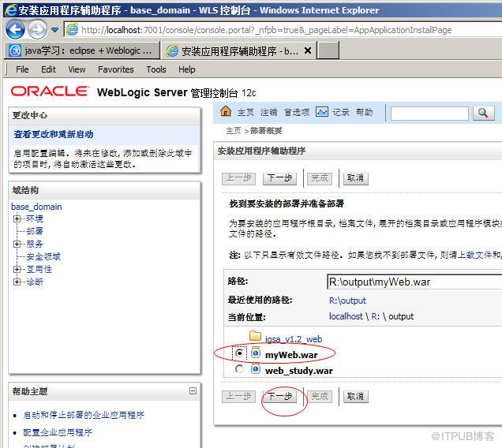Select the web_study.war radio button

click(239, 369)
